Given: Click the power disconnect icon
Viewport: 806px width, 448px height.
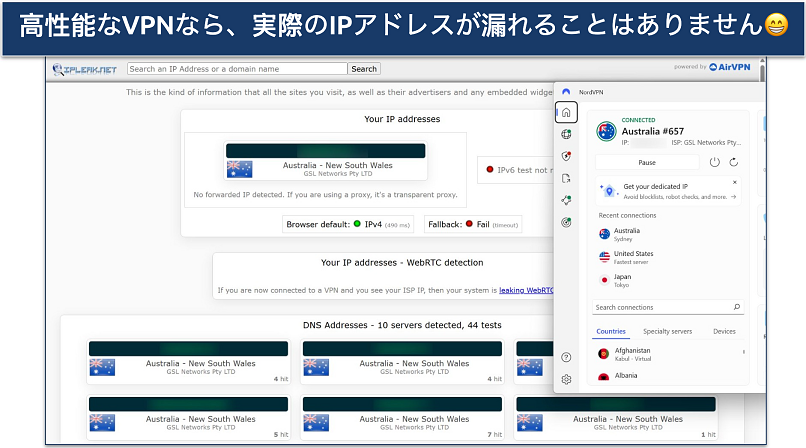Looking at the screenshot, I should pyautogui.click(x=714, y=162).
